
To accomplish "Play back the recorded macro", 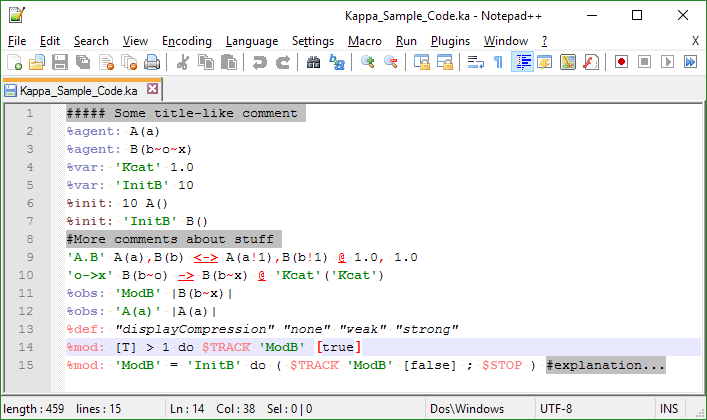I will [667, 62].
